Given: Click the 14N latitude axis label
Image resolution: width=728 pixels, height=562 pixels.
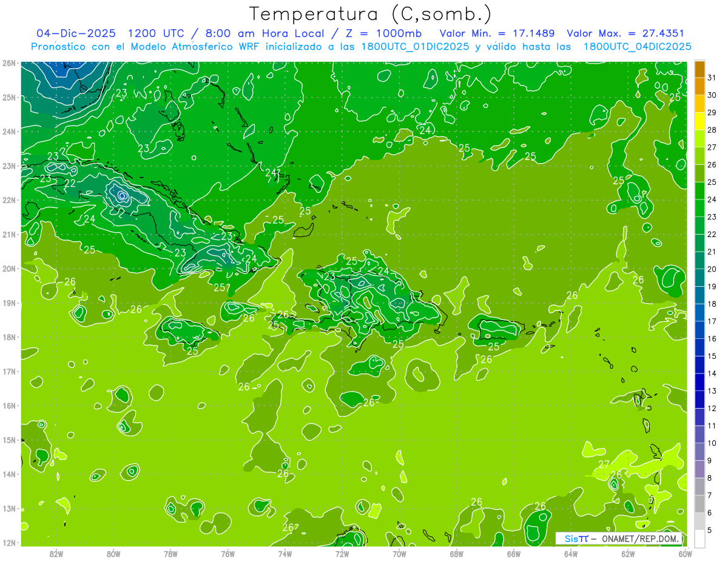Looking at the screenshot, I should pyautogui.click(x=9, y=474).
